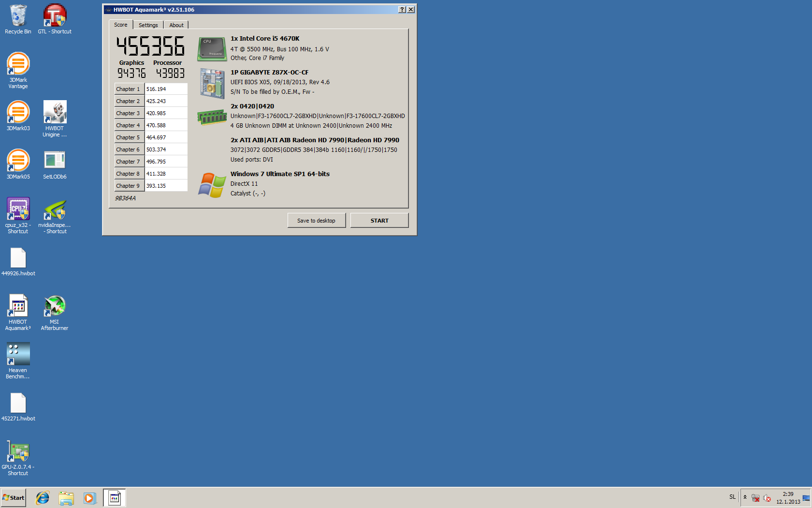
Task: Launch the 3DMark Vantage desktop icon
Action: coord(18,71)
